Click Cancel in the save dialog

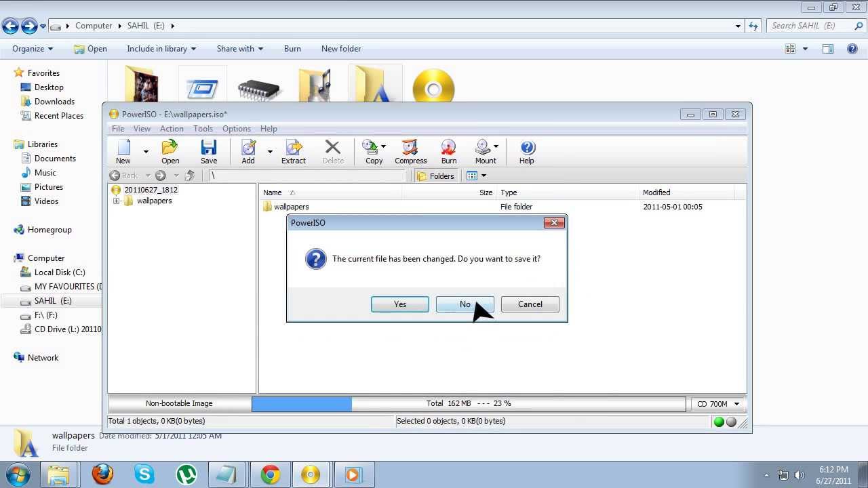click(530, 304)
